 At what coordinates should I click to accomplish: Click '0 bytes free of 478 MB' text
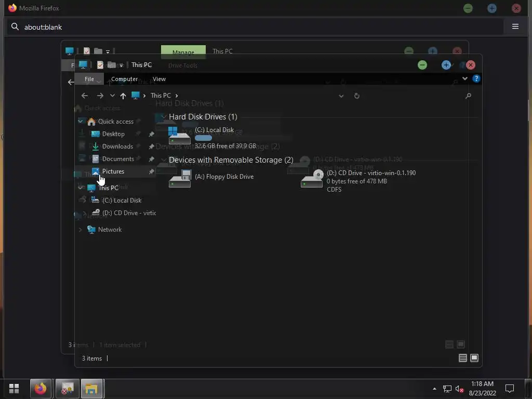pyautogui.click(x=356, y=181)
